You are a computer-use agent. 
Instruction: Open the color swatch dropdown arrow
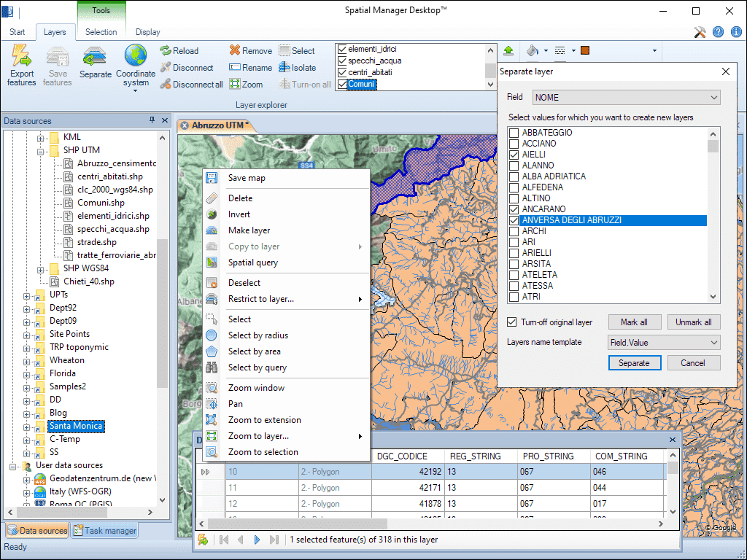tap(654, 50)
